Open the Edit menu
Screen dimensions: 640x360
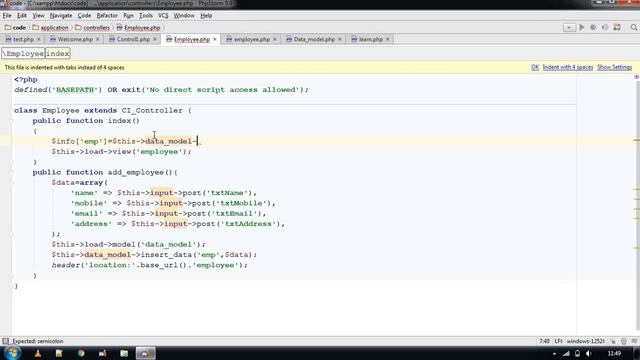(22, 16)
